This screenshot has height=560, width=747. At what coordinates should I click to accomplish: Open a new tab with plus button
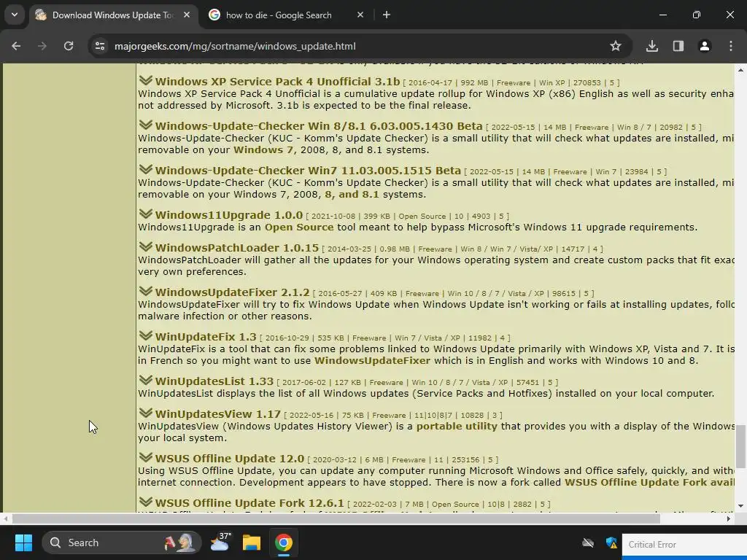point(387,15)
